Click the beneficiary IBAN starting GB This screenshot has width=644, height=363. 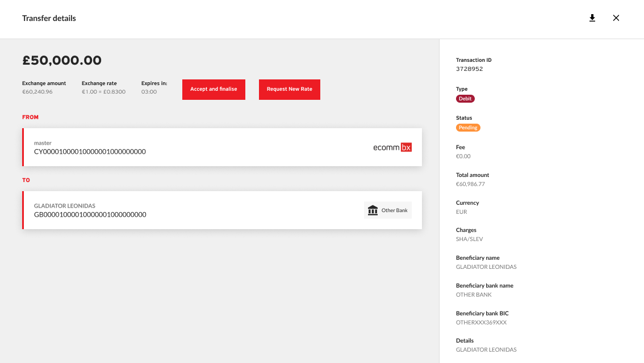(x=90, y=214)
